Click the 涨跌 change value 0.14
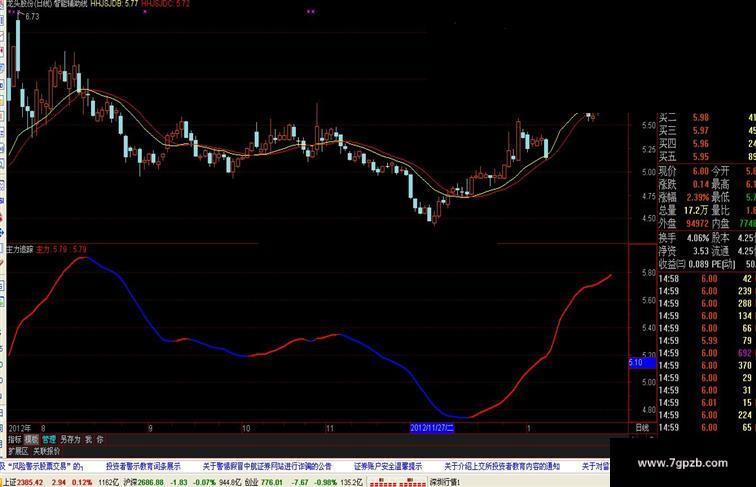Screen dimensions: 756x487 click(x=701, y=184)
